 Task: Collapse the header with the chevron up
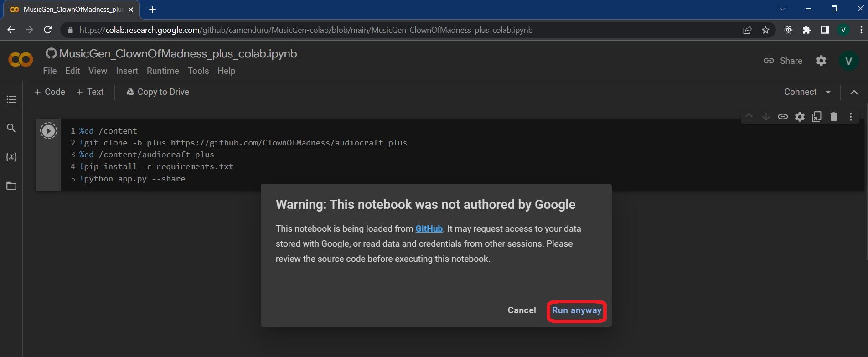click(854, 92)
